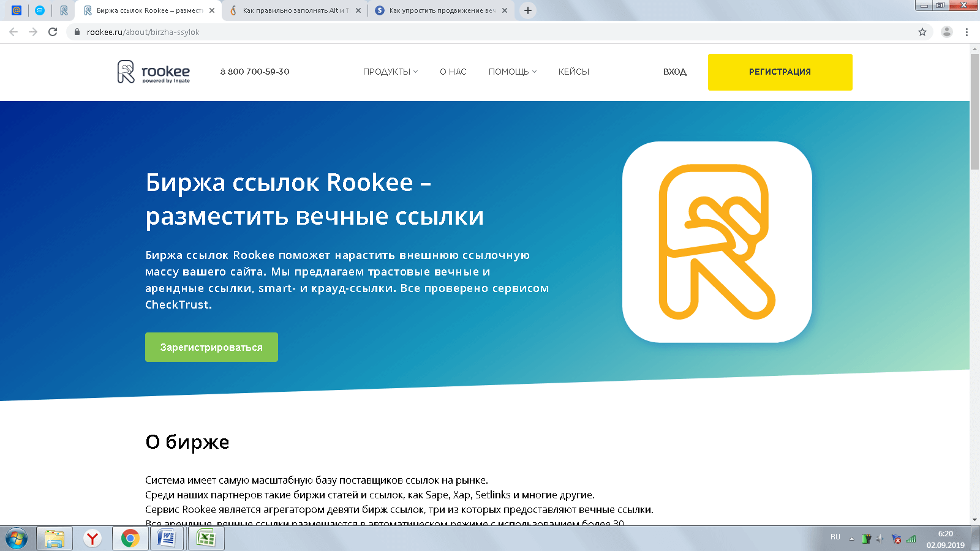This screenshot has width=980, height=551.
Task: Open Excel from the taskbar
Action: 206,538
